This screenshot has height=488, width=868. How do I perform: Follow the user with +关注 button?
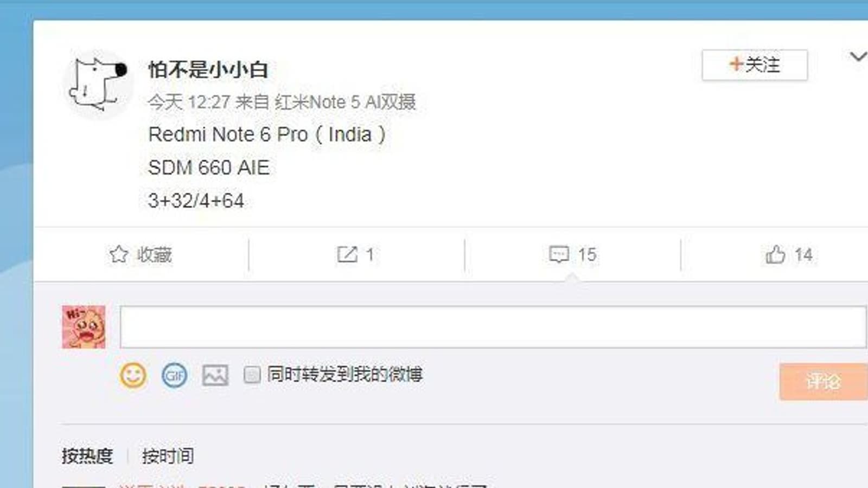[x=755, y=65]
